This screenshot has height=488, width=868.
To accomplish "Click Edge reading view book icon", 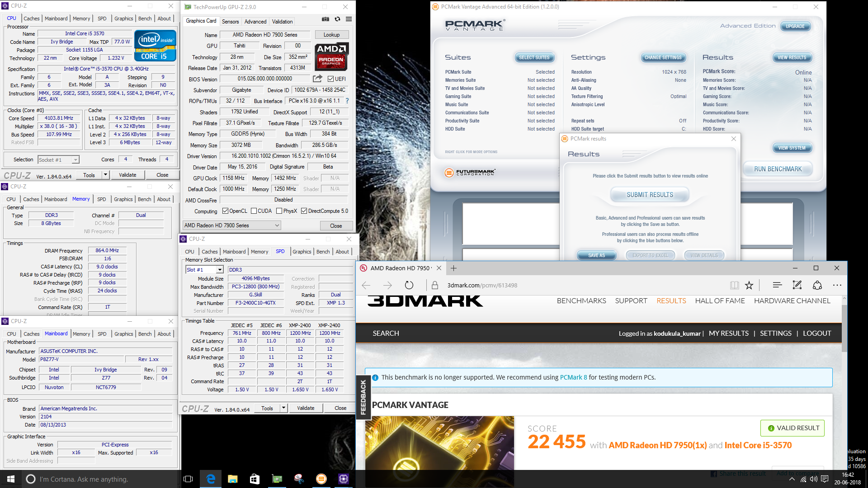I will tap(735, 285).
